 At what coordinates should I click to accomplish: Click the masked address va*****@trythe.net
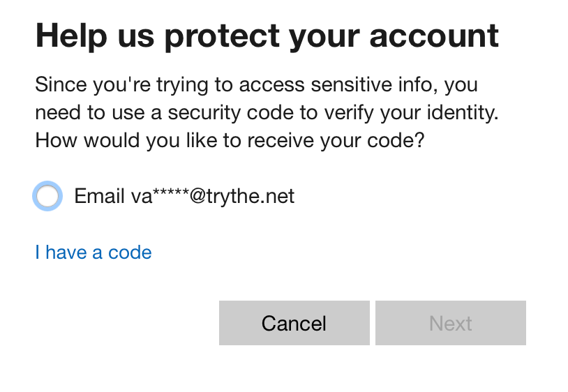point(213,197)
